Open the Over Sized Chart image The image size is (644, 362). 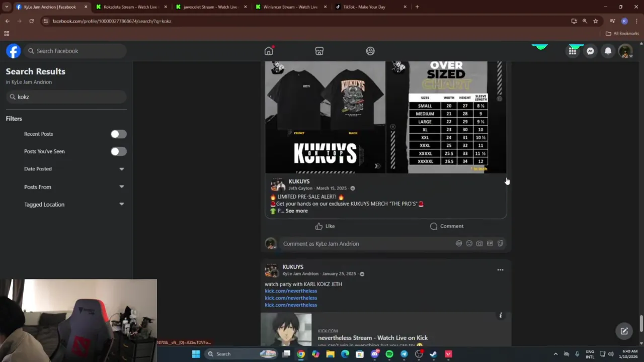pyautogui.click(x=447, y=117)
